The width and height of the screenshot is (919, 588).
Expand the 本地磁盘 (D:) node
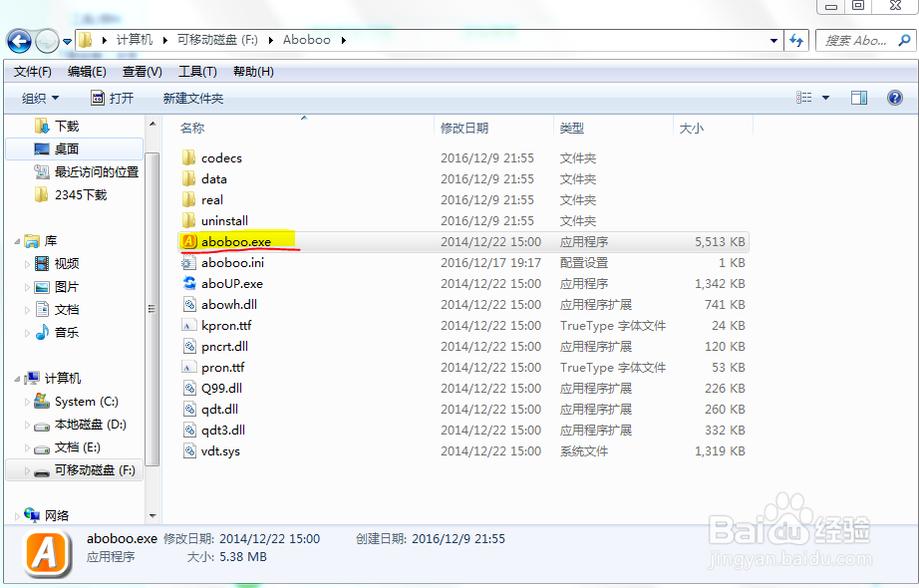pos(27,425)
